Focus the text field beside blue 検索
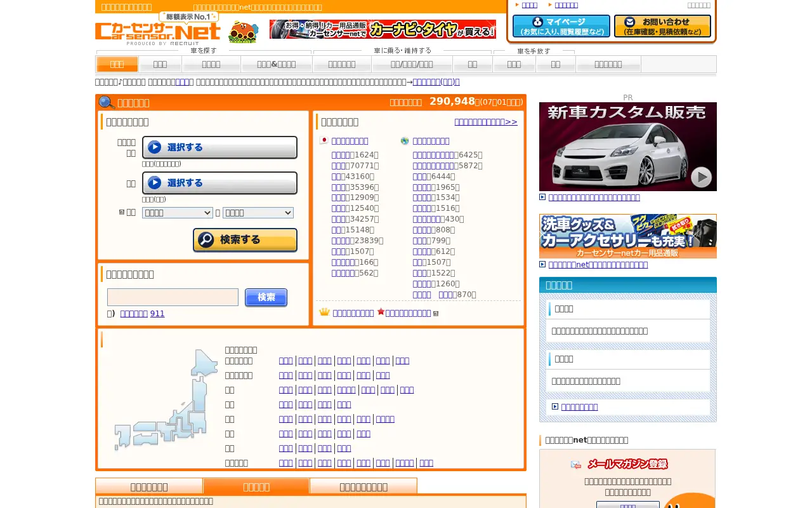 [x=173, y=297]
